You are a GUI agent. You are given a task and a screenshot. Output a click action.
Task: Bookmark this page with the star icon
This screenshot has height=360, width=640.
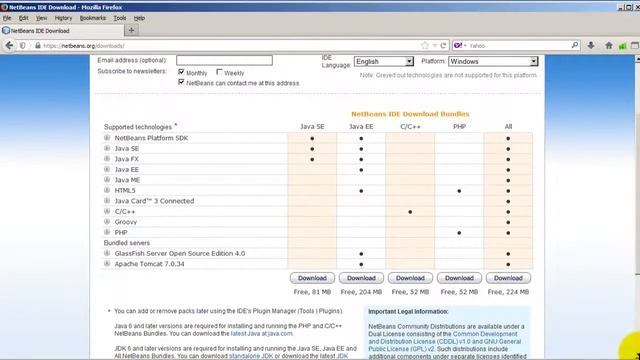coord(425,45)
